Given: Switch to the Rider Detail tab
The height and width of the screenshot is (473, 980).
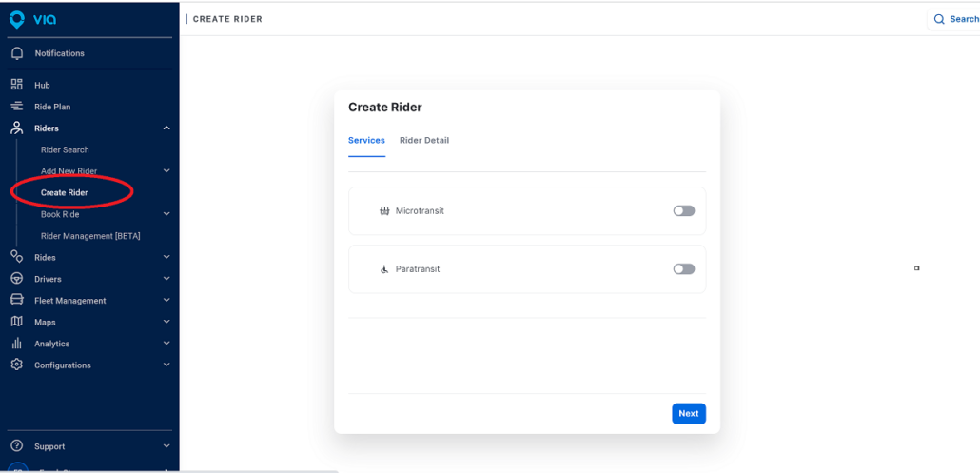Looking at the screenshot, I should tap(424, 140).
